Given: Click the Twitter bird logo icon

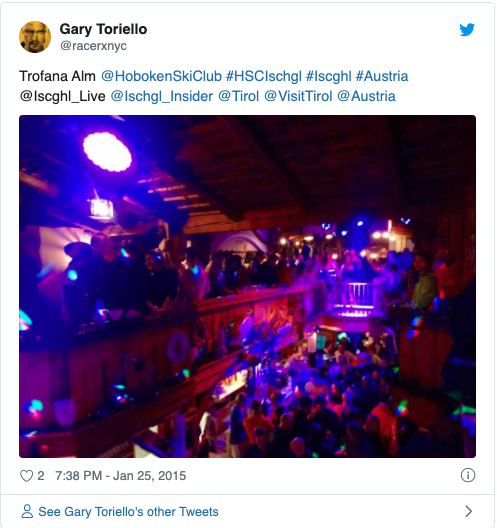Looking at the screenshot, I should (467, 30).
